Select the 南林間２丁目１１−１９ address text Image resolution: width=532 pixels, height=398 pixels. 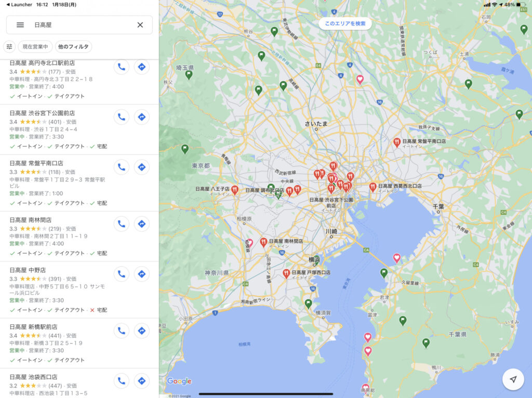pos(60,236)
